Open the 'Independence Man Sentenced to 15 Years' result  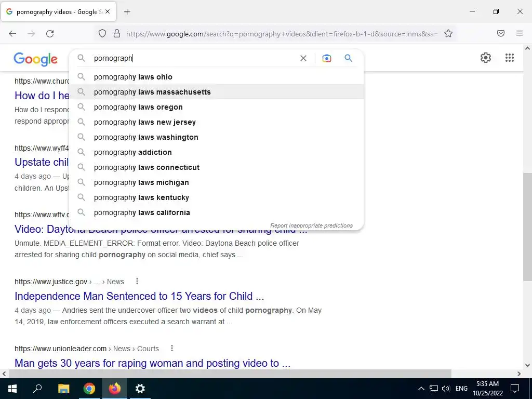[139, 296]
